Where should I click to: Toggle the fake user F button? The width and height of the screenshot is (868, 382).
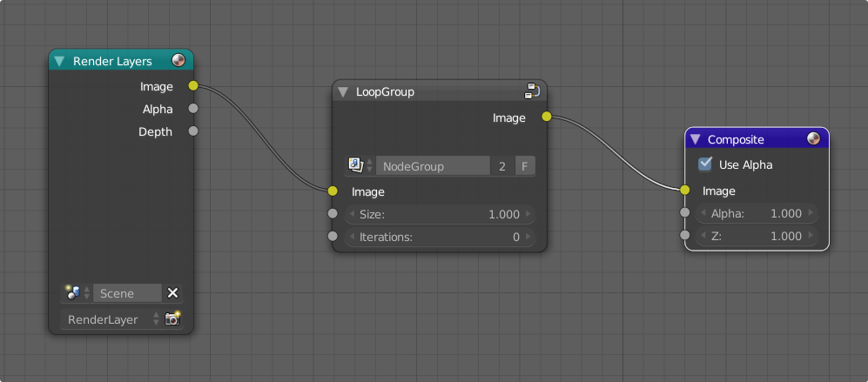(x=525, y=165)
